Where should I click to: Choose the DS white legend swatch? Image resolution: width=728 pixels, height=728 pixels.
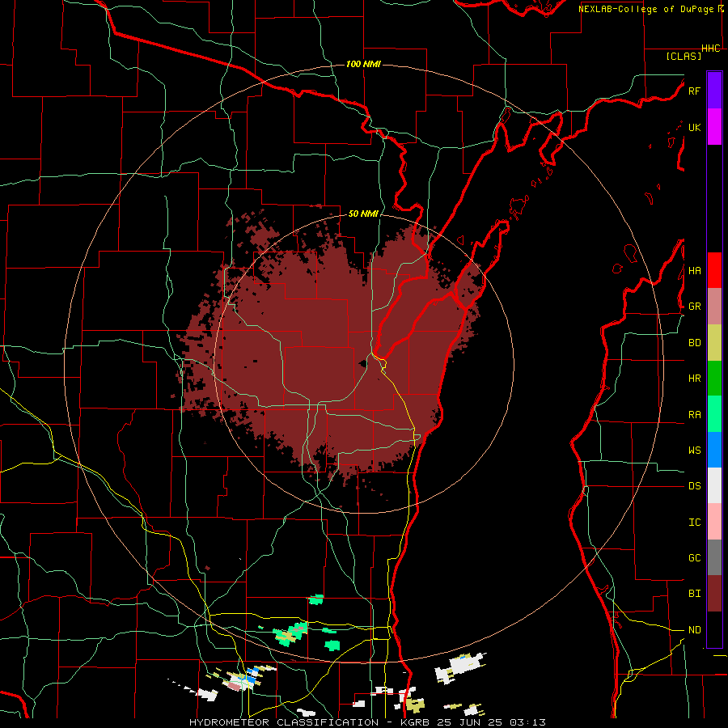(714, 485)
